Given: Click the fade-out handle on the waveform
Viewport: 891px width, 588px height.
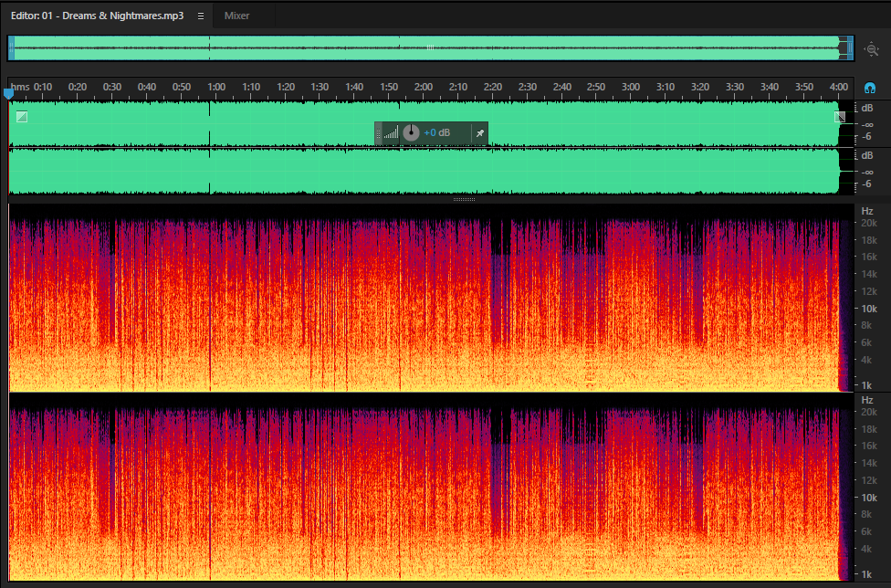Looking at the screenshot, I should tap(840, 117).
